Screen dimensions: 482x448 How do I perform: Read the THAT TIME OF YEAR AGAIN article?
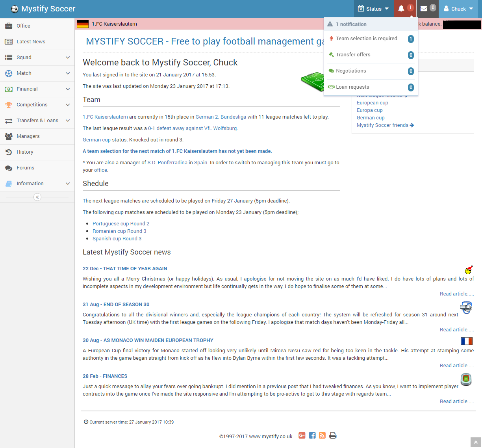(x=125, y=268)
